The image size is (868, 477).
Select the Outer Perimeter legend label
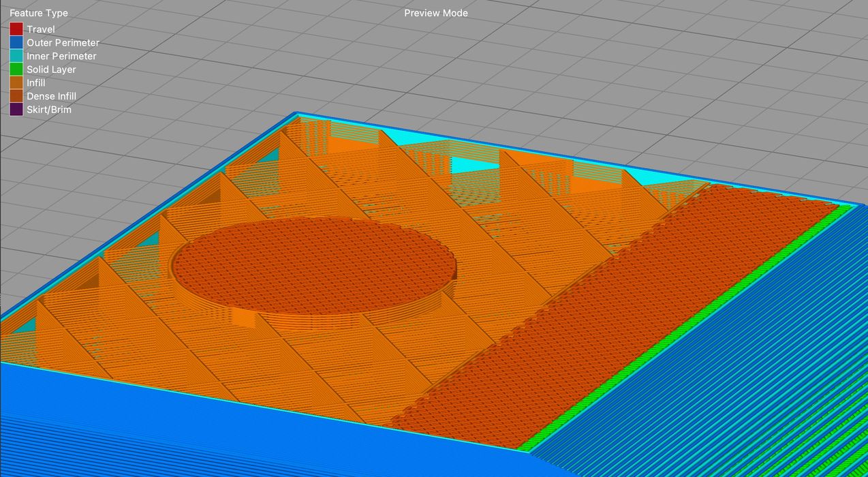[x=63, y=42]
